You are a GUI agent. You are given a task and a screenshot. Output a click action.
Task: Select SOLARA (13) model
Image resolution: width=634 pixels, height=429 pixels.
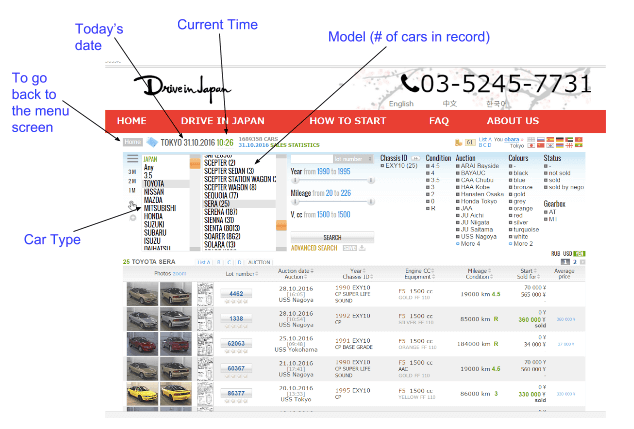pos(220,245)
